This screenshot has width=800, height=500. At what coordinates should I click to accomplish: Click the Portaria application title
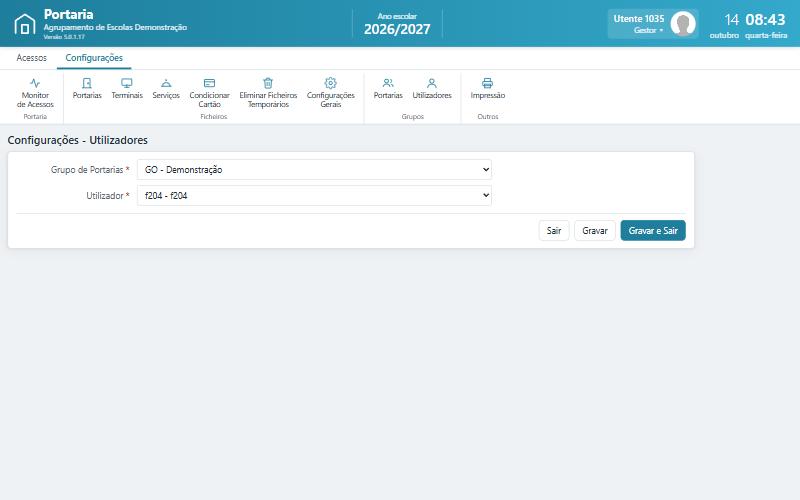[x=68, y=14]
